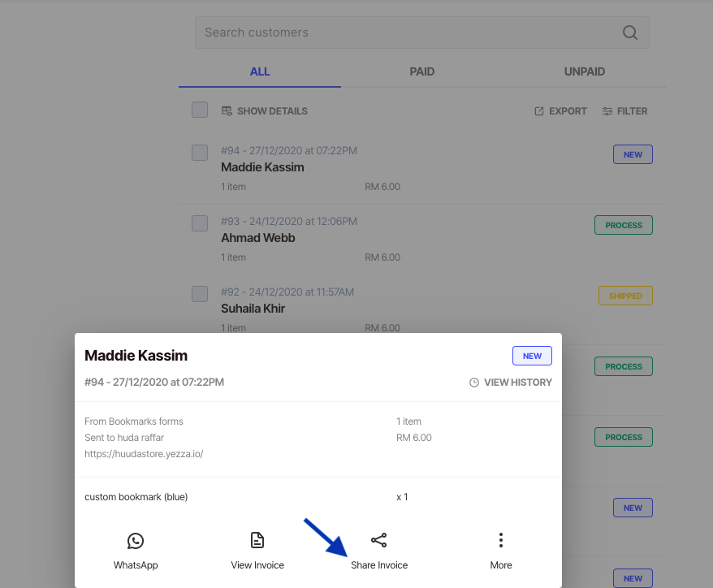
Task: Click Maddie Kassim name in order list
Action: pyautogui.click(x=262, y=167)
